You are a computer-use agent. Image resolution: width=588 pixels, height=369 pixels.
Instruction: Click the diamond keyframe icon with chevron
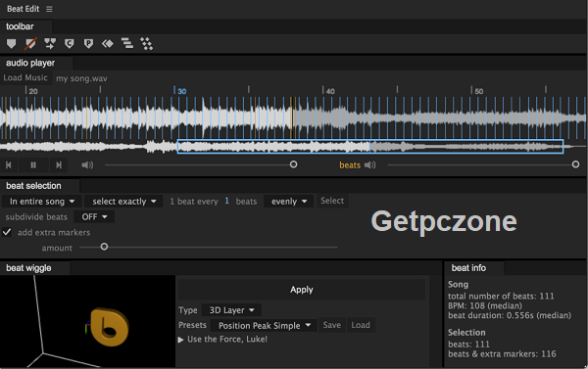pos(108,44)
